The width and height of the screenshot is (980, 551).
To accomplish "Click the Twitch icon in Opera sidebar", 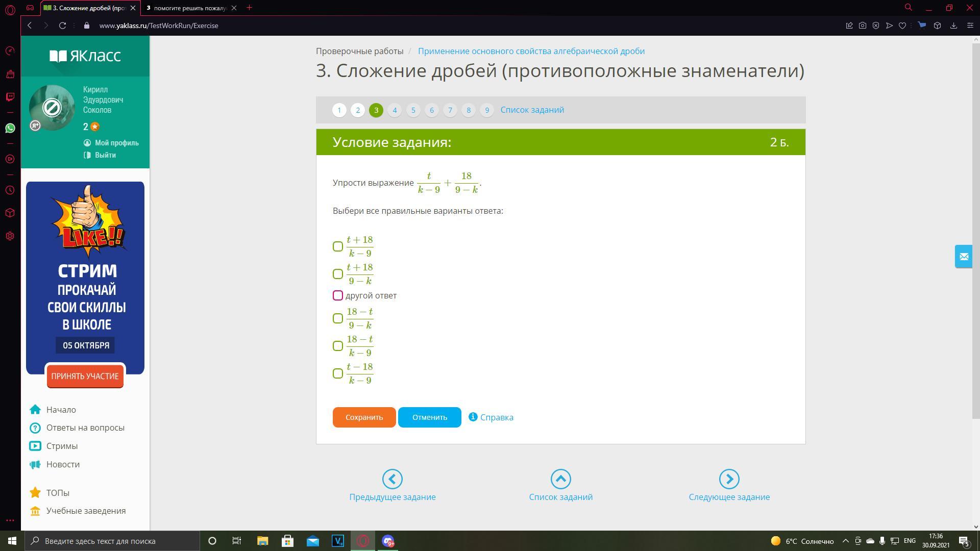I will tap(10, 97).
